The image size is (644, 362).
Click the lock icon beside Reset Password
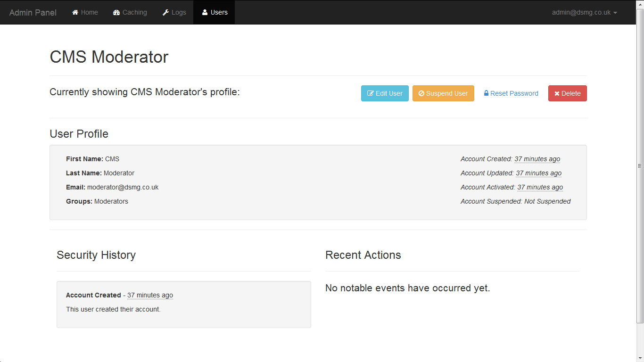click(x=486, y=93)
